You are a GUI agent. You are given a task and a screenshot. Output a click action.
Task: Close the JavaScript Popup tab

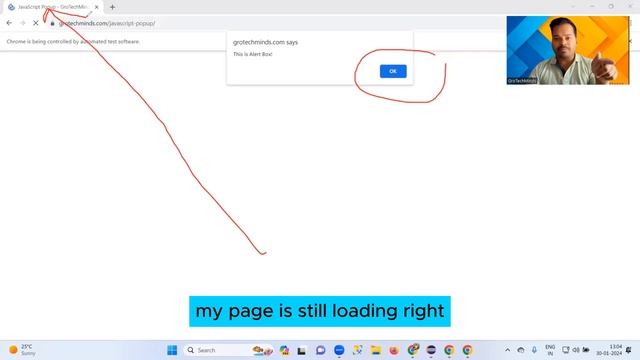97,7
